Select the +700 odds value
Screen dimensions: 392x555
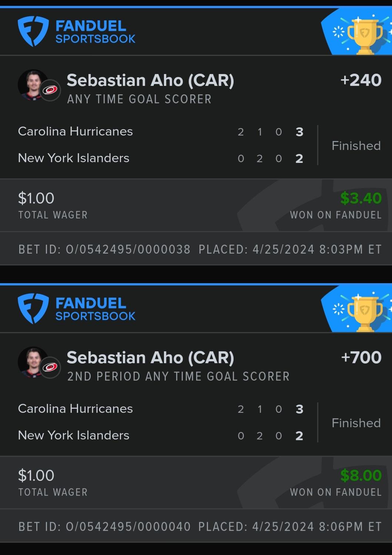(361, 357)
